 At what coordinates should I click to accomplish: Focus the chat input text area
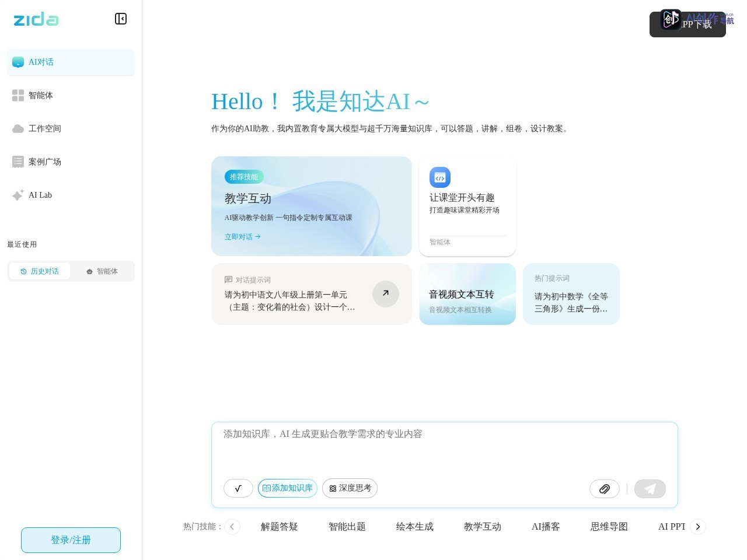[445, 448]
